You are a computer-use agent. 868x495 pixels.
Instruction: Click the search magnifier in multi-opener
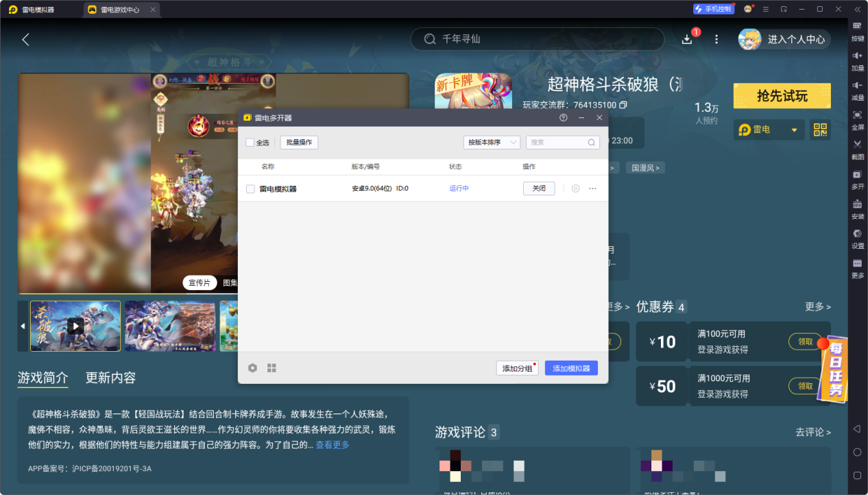[592, 143]
